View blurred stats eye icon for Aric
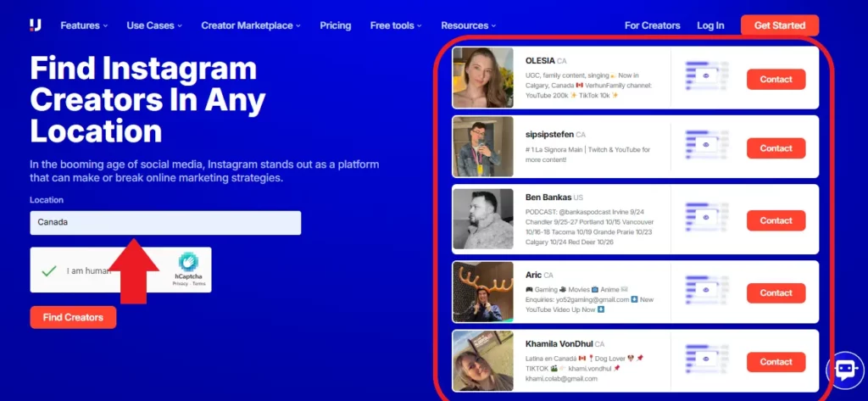 pos(706,290)
